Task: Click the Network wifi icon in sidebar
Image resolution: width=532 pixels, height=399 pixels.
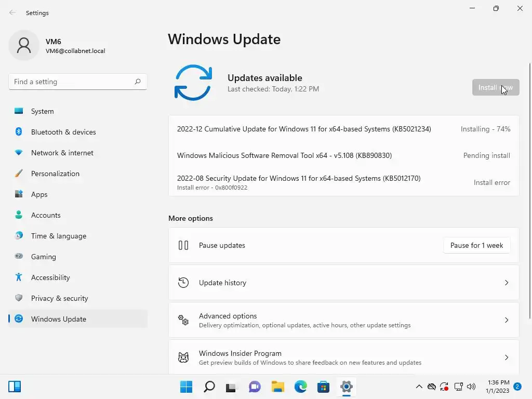Action: coord(19,153)
